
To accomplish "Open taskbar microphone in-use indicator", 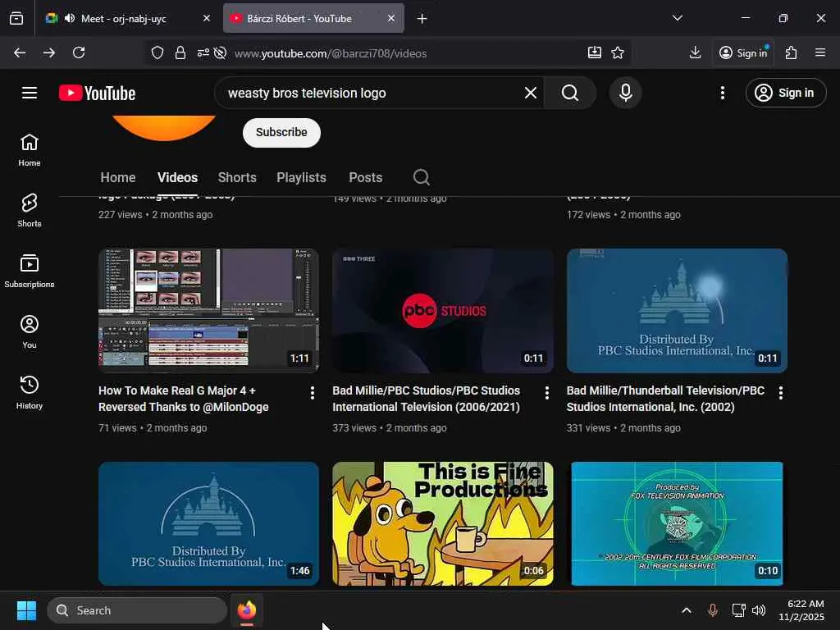I will [x=713, y=610].
